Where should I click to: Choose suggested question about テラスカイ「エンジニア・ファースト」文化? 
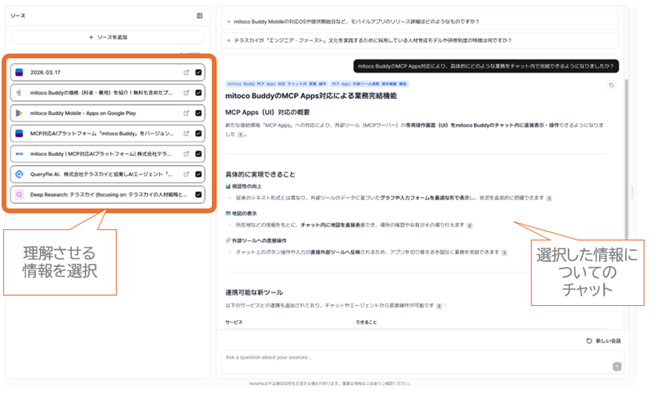[419, 40]
